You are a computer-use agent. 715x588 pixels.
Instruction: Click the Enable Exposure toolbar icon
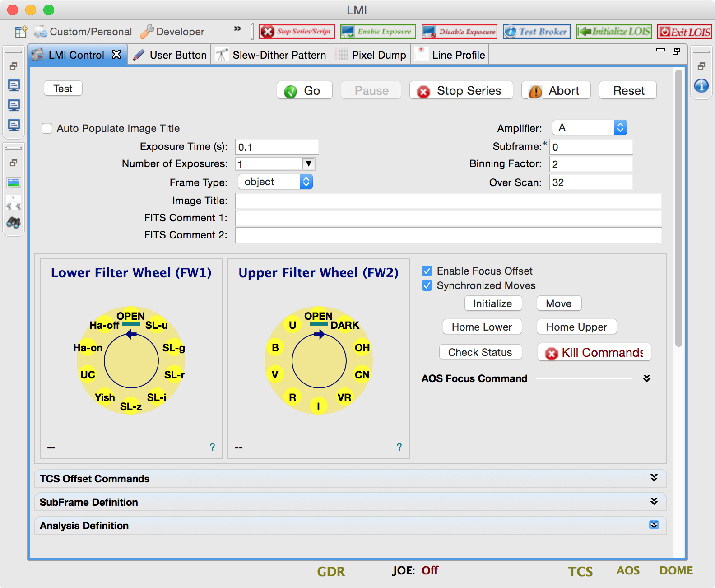point(378,32)
